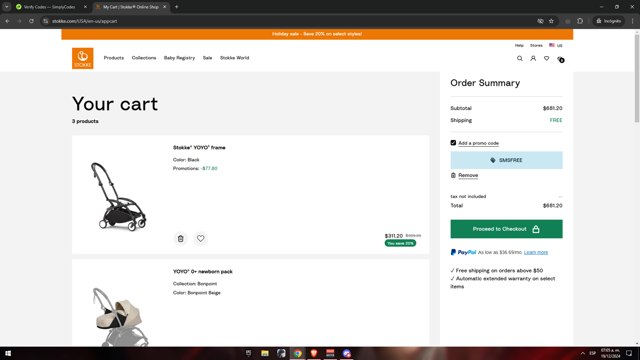
Task: Open the Stores link
Action: 536,45
